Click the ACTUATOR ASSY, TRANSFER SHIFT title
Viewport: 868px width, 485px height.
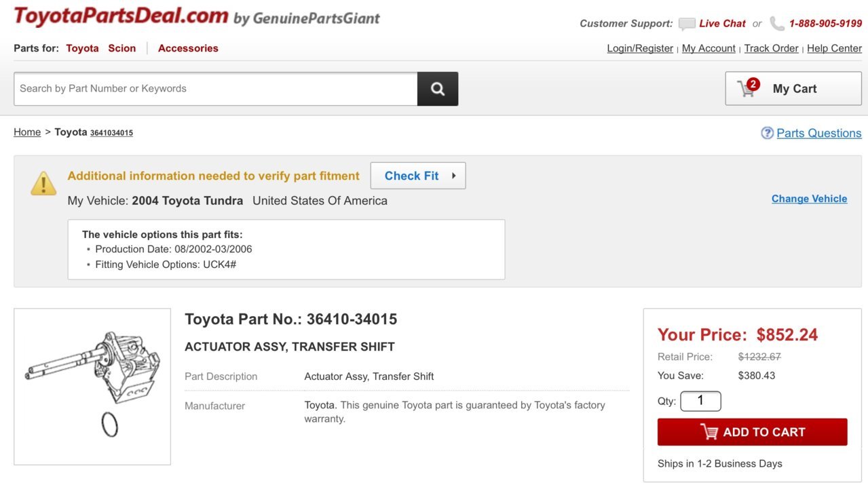coord(290,347)
